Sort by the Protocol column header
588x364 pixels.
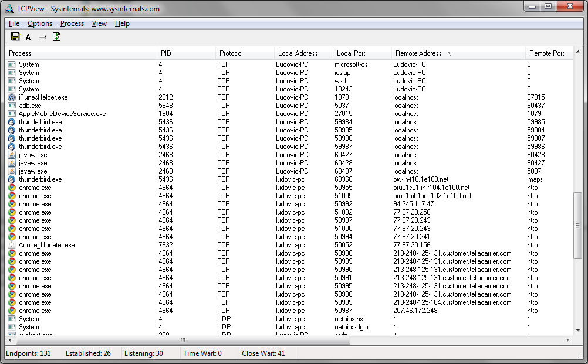245,53
